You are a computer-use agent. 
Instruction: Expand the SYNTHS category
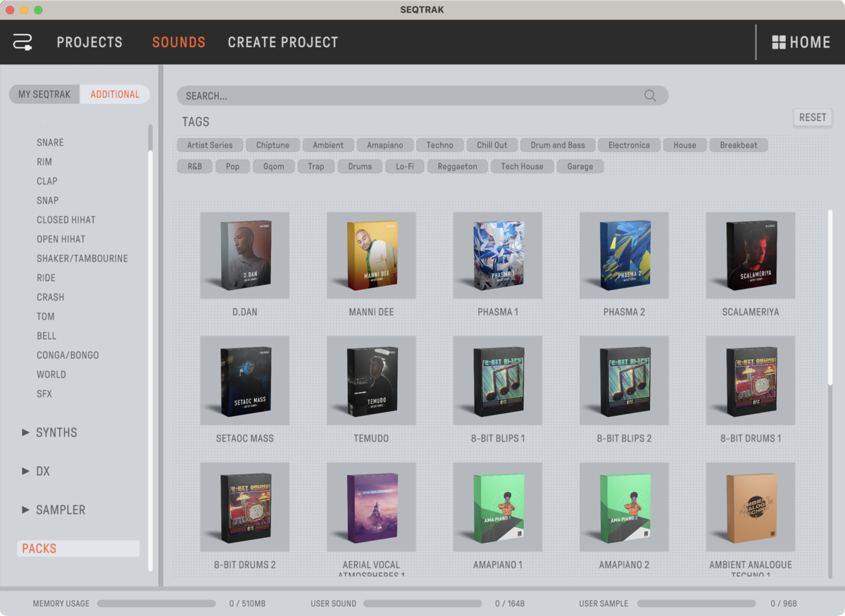coord(56,432)
